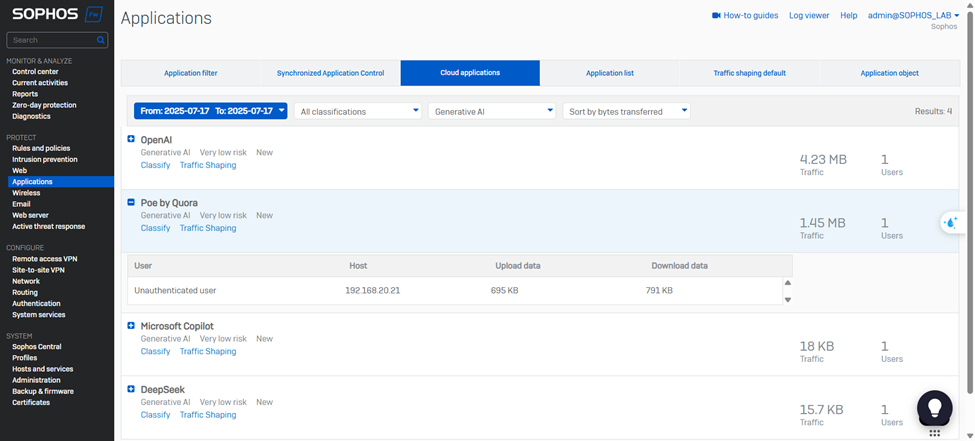Click Traffic Shaping under Microsoft Copilot
Image resolution: width=975 pixels, height=441 pixels.
208,351
